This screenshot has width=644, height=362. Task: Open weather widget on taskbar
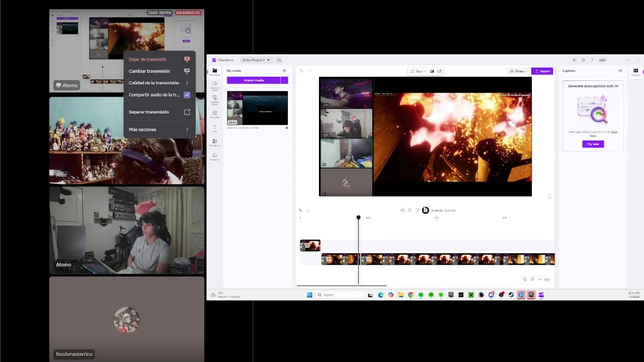[x=225, y=295]
